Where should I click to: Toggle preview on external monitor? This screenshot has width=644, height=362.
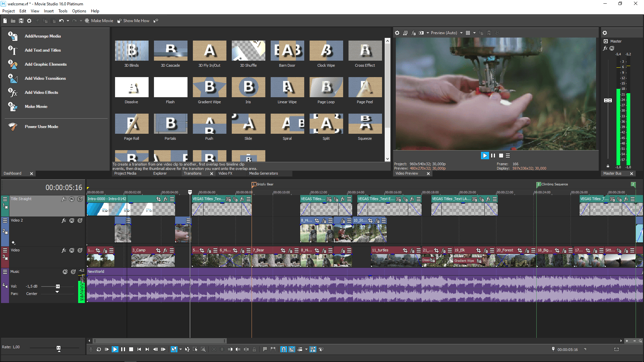tap(405, 33)
